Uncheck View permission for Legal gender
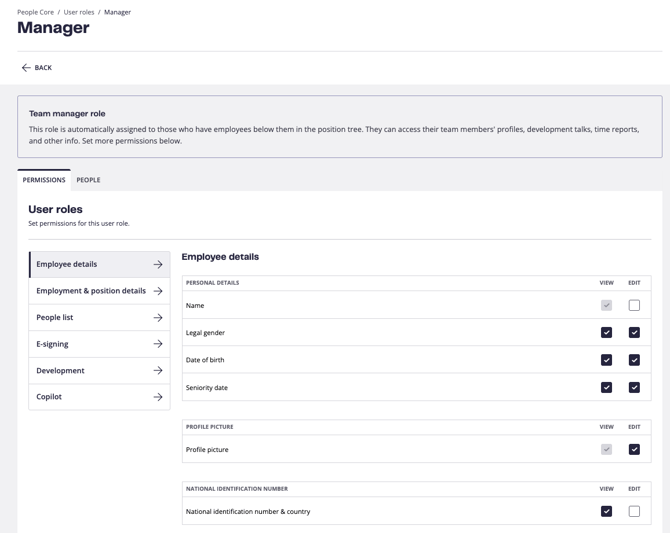Image resolution: width=670 pixels, height=533 pixels. pos(606,332)
